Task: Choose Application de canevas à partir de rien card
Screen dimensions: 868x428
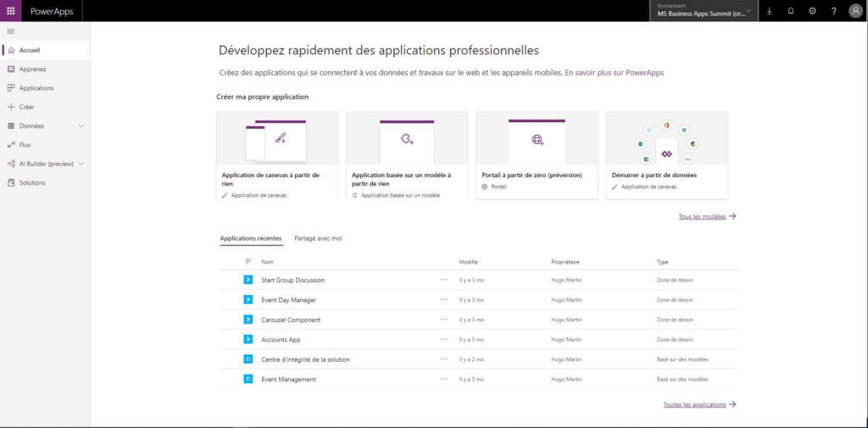Action: pos(277,155)
